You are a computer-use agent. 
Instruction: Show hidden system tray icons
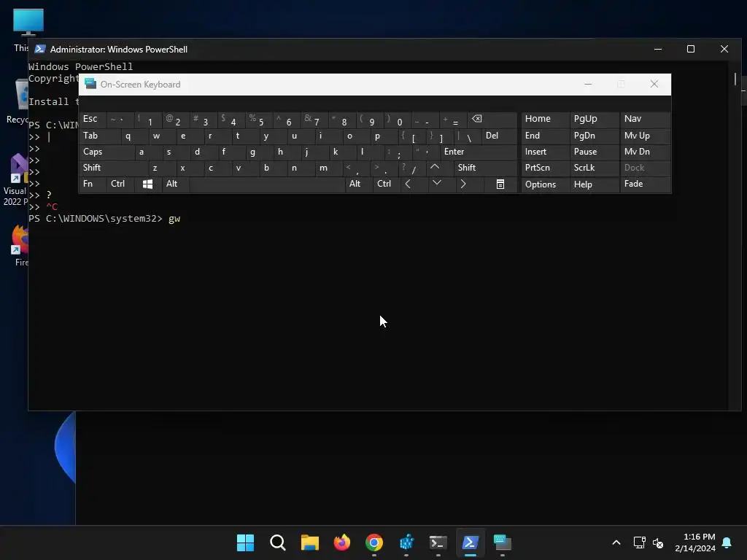(616, 542)
